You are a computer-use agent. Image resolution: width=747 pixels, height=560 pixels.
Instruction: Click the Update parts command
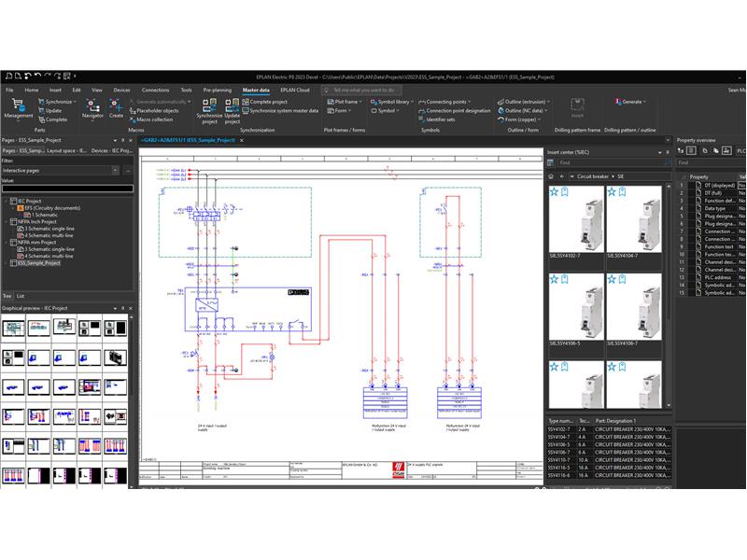click(50, 110)
